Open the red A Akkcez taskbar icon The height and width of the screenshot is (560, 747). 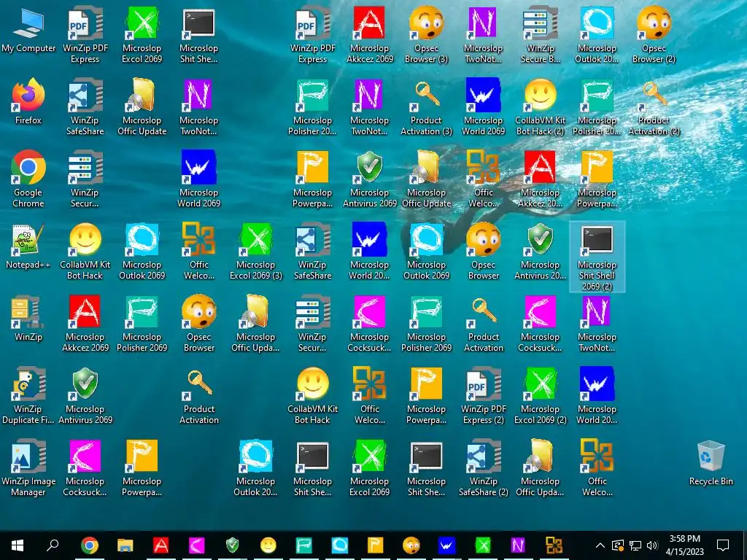[x=160, y=545]
